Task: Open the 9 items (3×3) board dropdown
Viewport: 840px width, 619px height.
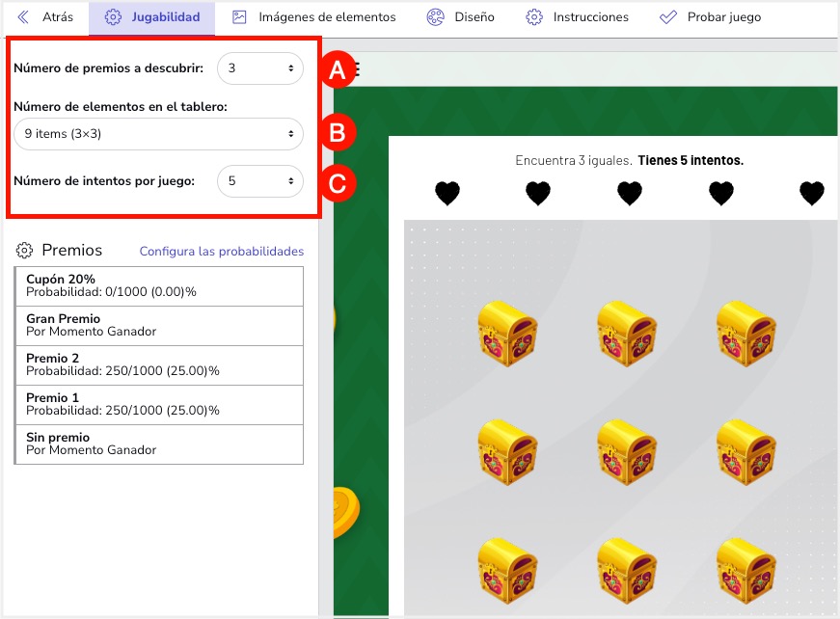Action: [158, 134]
